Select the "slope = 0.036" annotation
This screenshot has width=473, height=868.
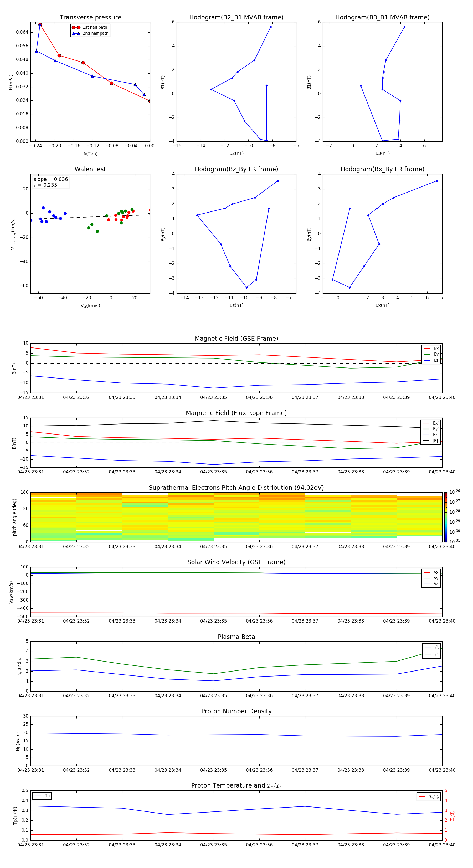pyautogui.click(x=51, y=179)
